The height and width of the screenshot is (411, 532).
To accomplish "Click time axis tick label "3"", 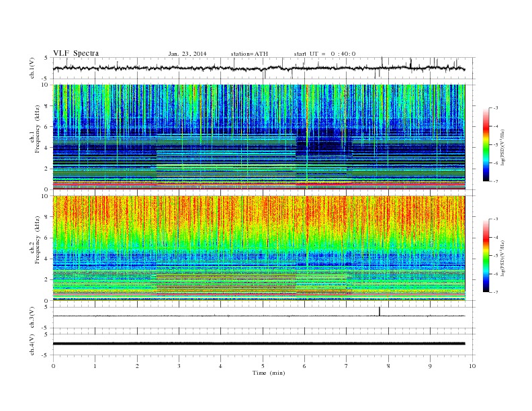I will pos(179,366).
